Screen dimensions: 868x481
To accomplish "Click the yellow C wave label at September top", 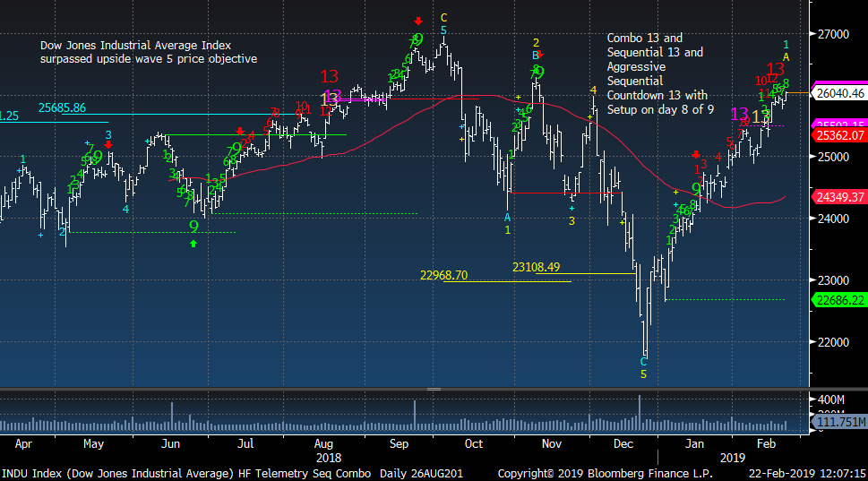I will click(443, 18).
